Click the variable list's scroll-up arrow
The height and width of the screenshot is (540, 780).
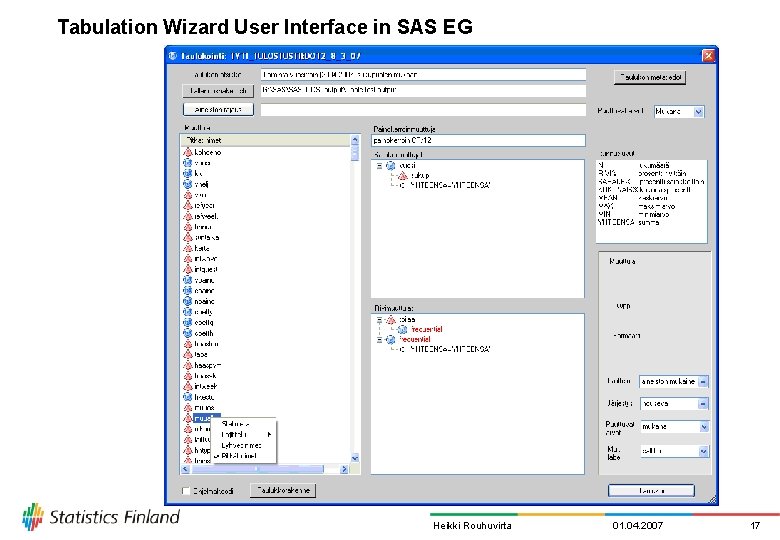coord(355,140)
